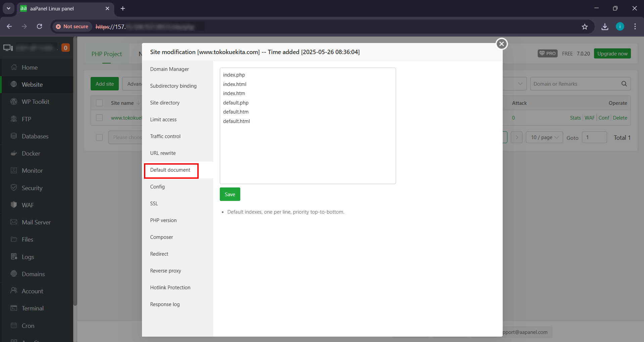The height and width of the screenshot is (342, 644).
Task: Open the browser tab list dropdown arrow
Action: tap(8, 8)
